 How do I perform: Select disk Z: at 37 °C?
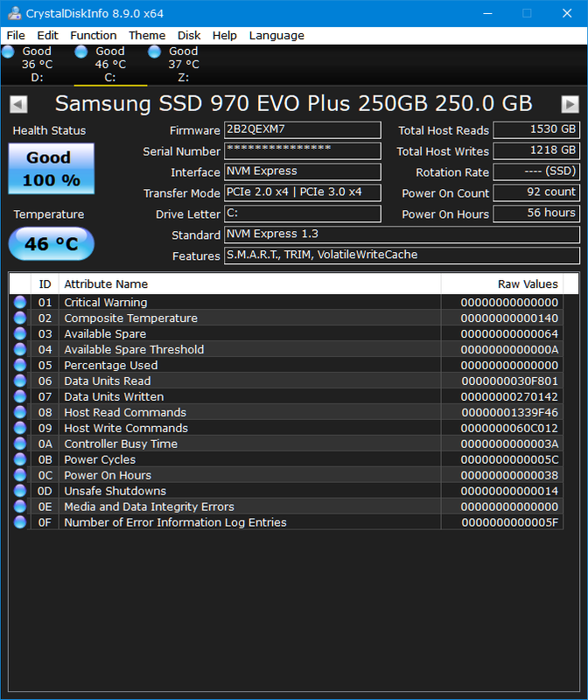click(x=184, y=64)
